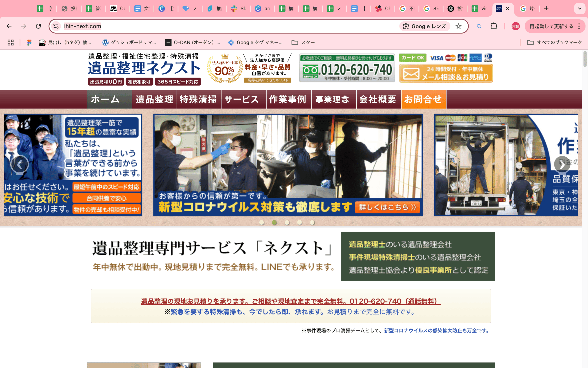Open the 作業事例 menu item
This screenshot has height=368, width=588.
pos(289,99)
